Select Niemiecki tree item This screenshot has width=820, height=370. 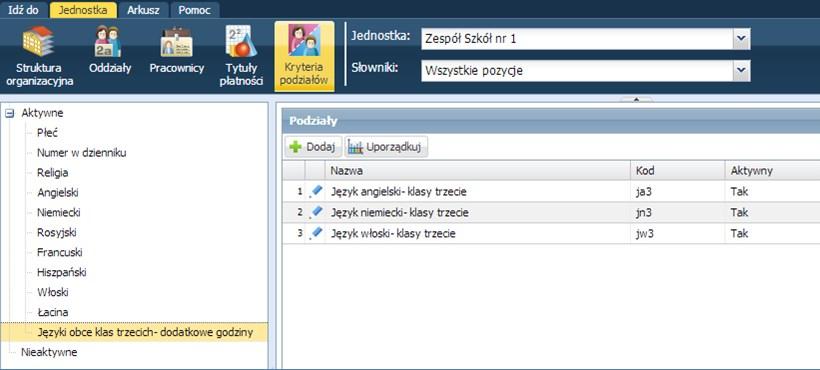coord(59,212)
